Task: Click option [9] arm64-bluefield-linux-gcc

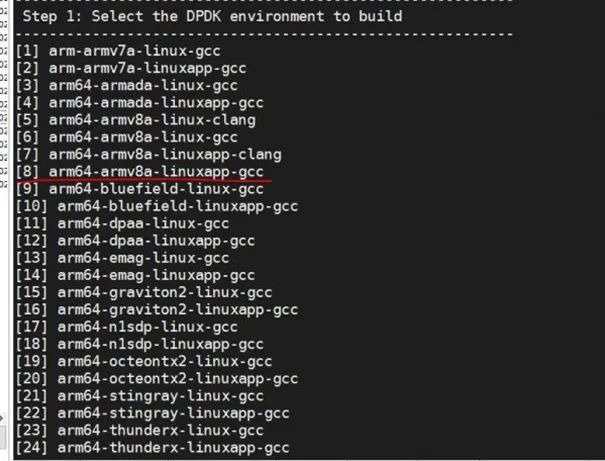Action: point(143,188)
